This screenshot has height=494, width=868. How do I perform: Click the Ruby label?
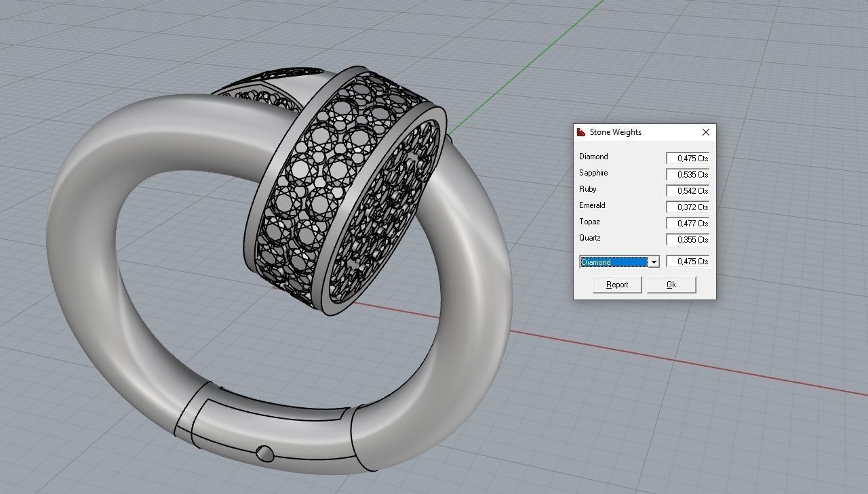click(x=588, y=189)
